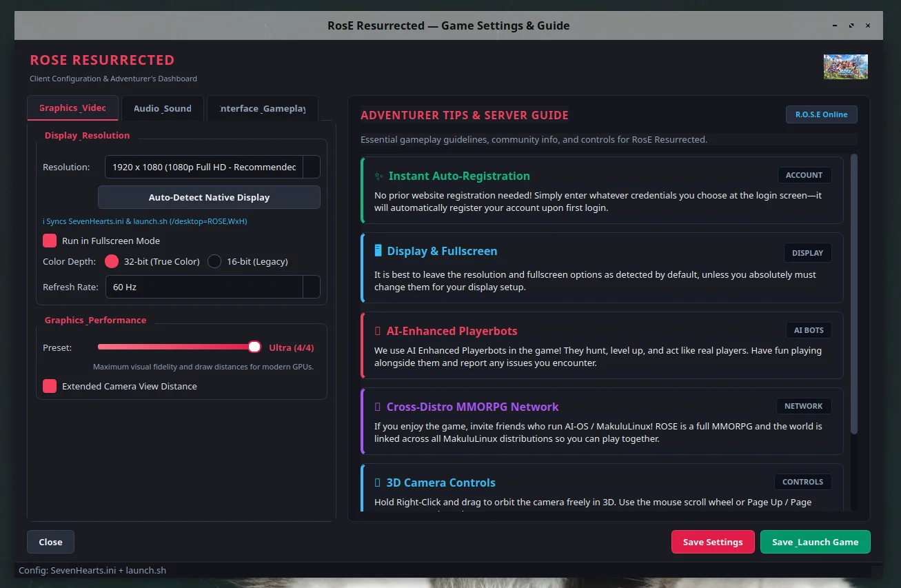
Task: Switch to the Graphics_Video tab
Action: pyautogui.click(x=72, y=108)
